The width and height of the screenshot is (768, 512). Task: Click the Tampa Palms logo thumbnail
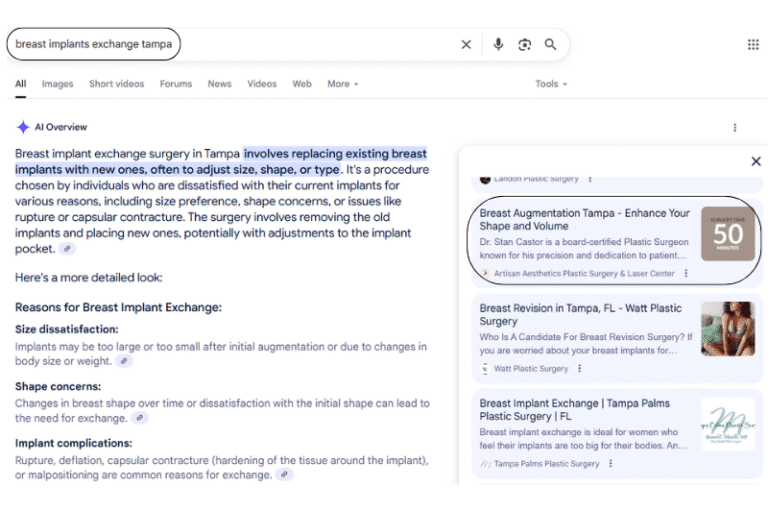[x=728, y=424]
